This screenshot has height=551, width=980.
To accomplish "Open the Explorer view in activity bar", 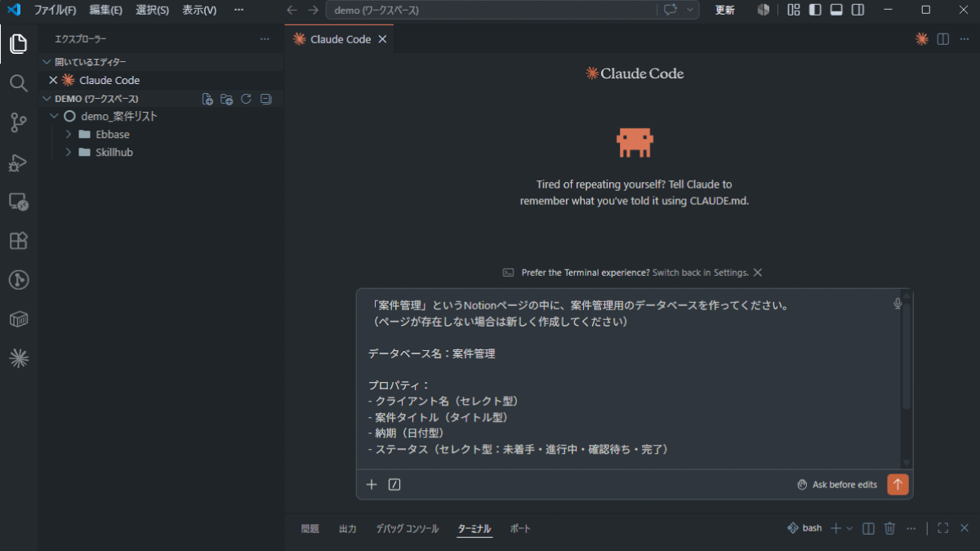I will (18, 44).
